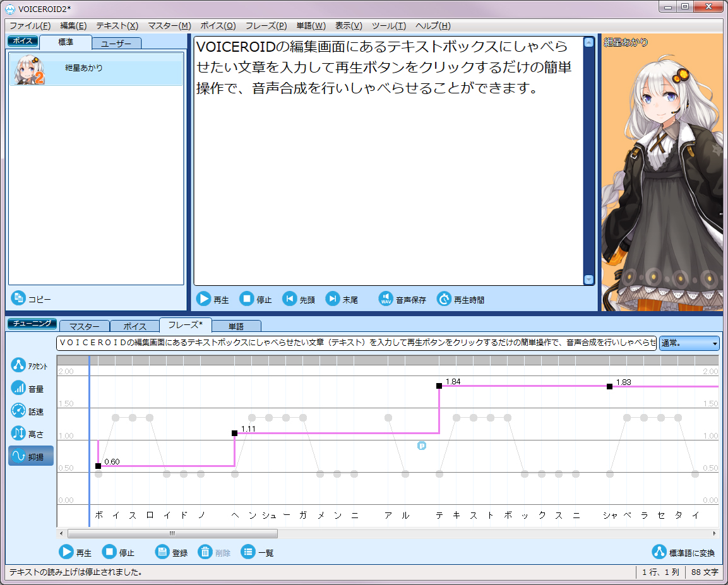Click the 1 行、1 列 cursor position
The width and height of the screenshot is (728, 585).
point(660,572)
